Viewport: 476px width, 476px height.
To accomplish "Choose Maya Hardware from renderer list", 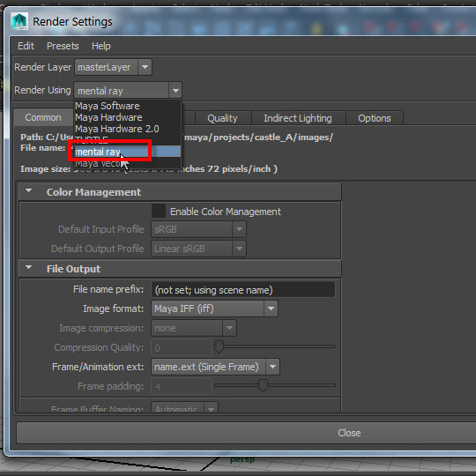I will coord(128,117).
